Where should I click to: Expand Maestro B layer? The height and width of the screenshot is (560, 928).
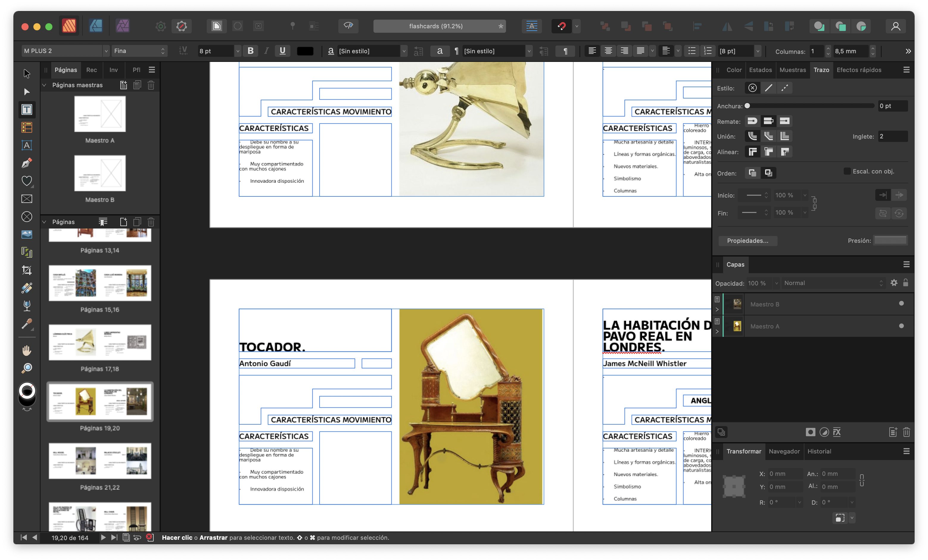click(x=717, y=309)
